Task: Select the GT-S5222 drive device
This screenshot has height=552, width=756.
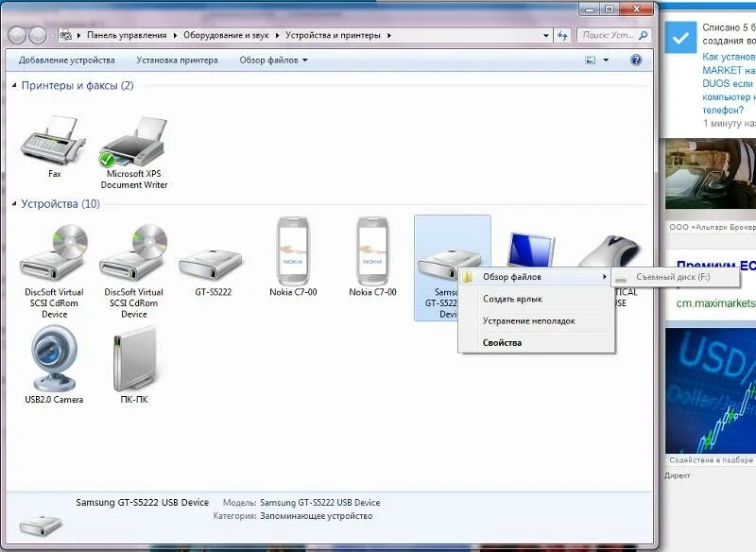Action: click(x=211, y=264)
